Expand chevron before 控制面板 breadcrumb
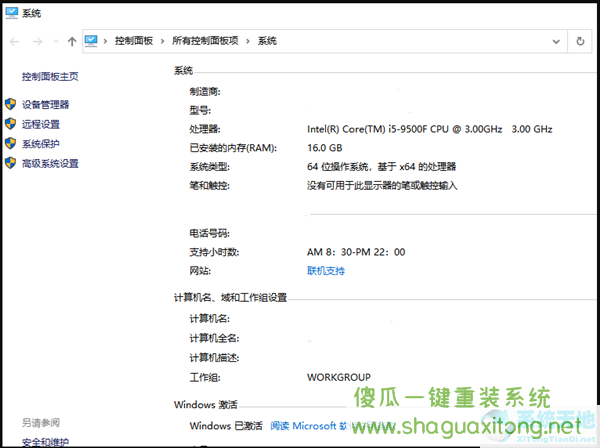 tap(105, 41)
